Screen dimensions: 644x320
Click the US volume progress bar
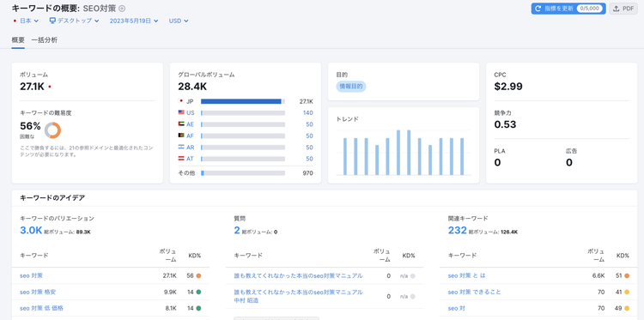coord(243,113)
